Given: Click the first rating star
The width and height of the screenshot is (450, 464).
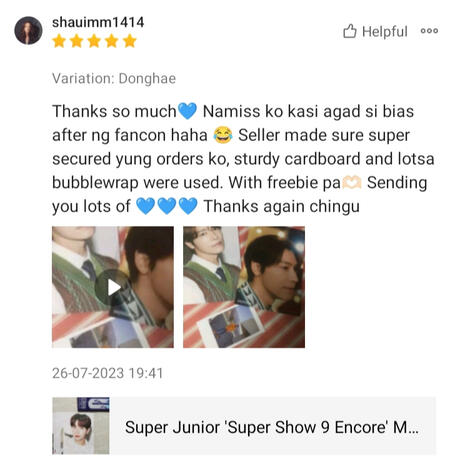Looking at the screenshot, I should [x=59, y=41].
